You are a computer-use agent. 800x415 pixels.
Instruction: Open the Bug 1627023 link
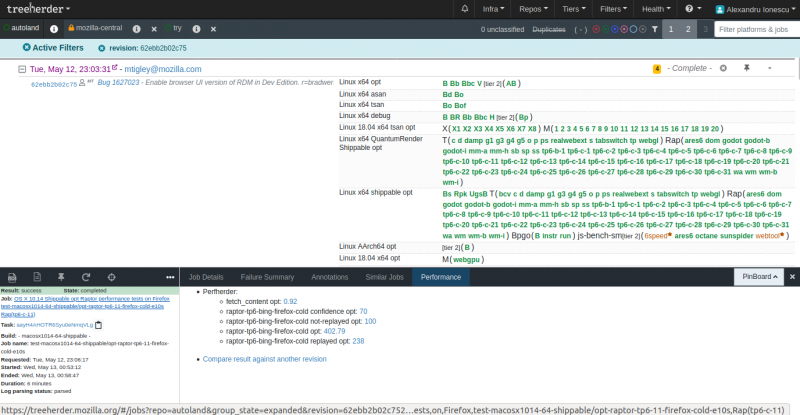click(118, 82)
